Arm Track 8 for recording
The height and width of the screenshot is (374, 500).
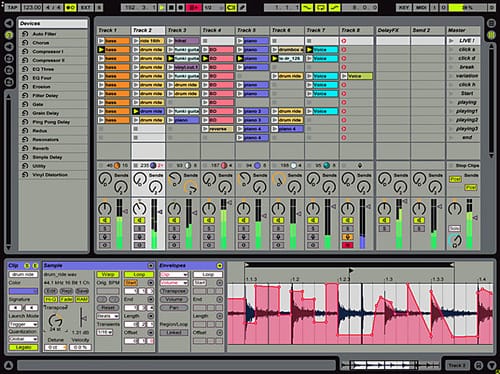coord(347,245)
